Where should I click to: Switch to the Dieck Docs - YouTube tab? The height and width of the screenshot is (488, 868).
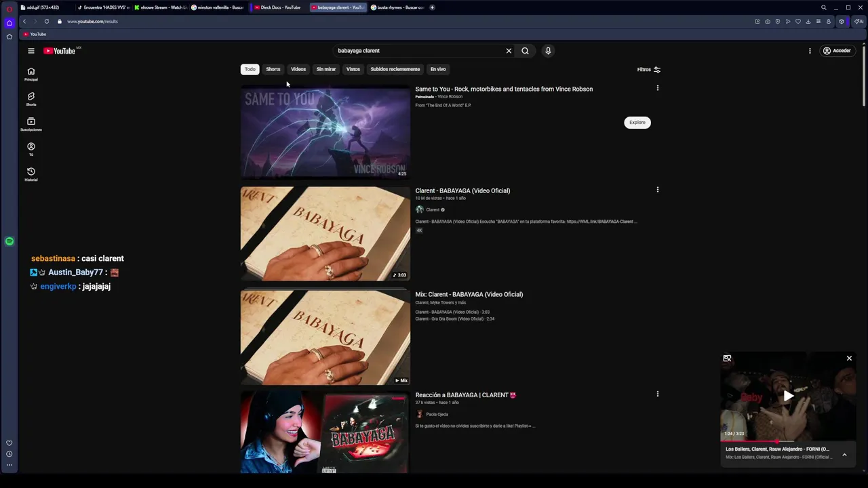277,7
